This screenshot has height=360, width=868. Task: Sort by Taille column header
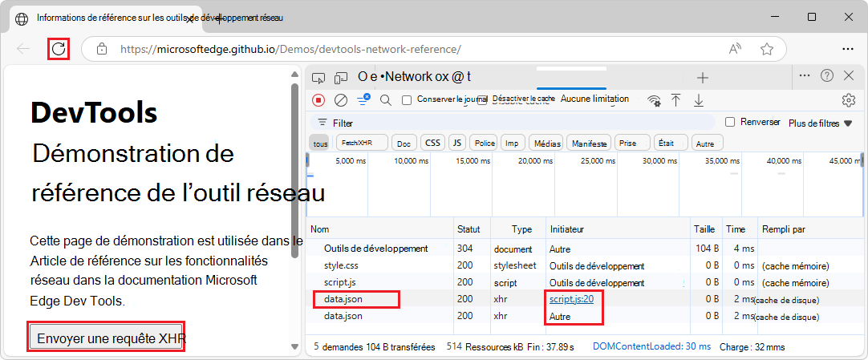[706, 229]
